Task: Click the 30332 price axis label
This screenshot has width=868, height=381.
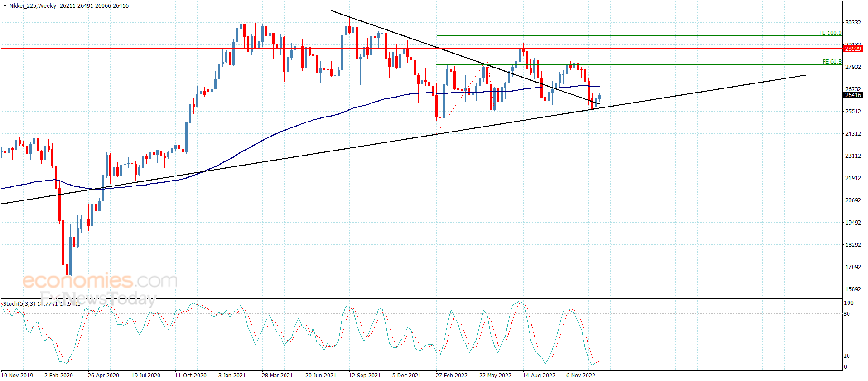Action: click(x=853, y=23)
